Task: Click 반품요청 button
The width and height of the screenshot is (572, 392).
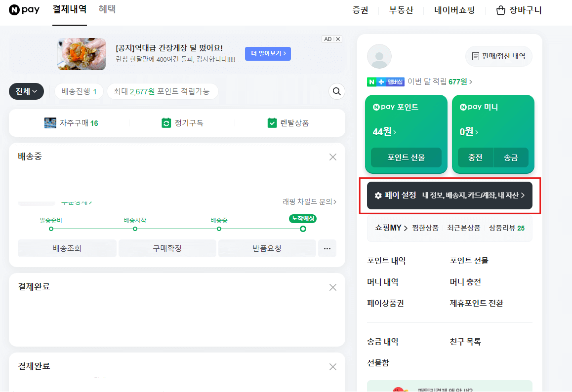Action: [267, 248]
